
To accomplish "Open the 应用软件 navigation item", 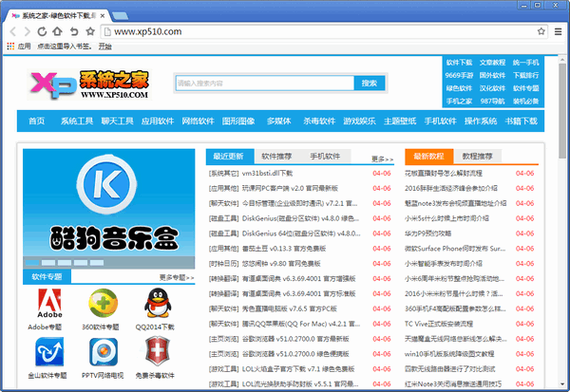I will [158, 121].
